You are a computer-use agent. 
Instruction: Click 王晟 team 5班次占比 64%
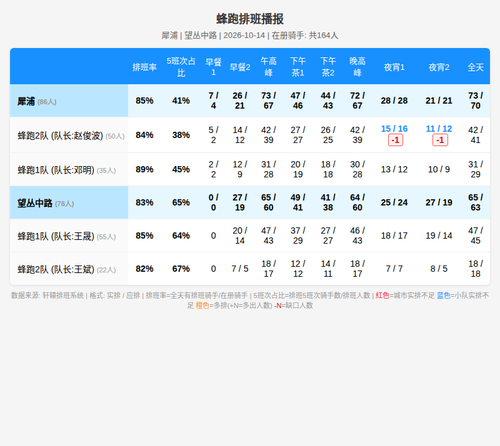click(x=181, y=236)
